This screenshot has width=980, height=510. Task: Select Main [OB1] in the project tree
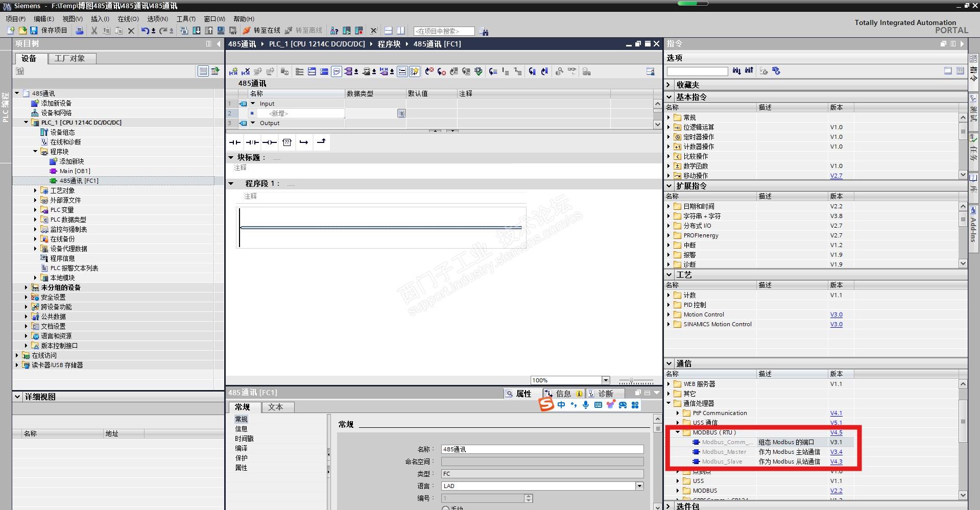click(x=75, y=171)
